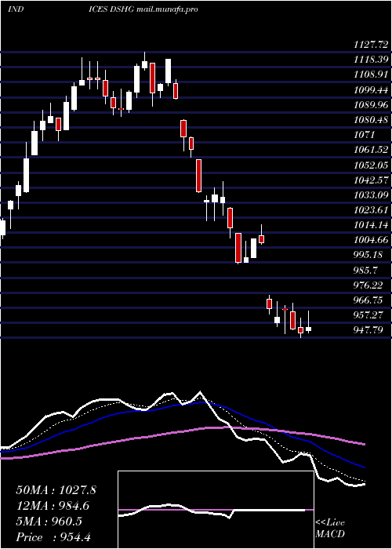
Task: Click the 1061.52 price level label
Action: [x=371, y=150]
